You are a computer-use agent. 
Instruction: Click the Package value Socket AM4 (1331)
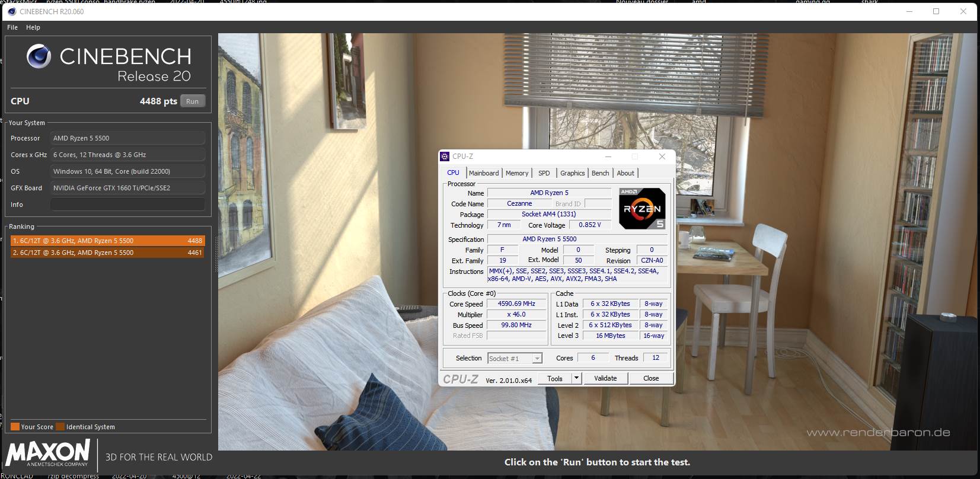pos(549,214)
